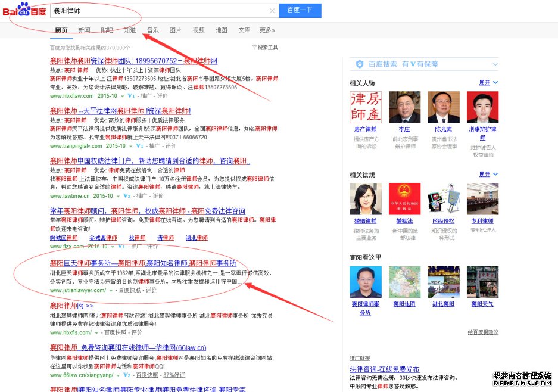Open result 襄阳律师襄阳资深律师团队

[x=133, y=61]
